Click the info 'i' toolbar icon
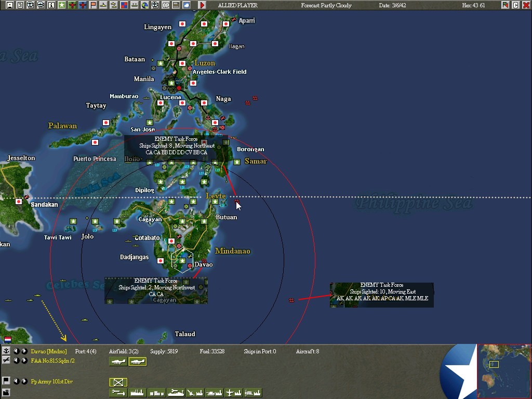This screenshot has height=399, width=532. [x=51, y=5]
